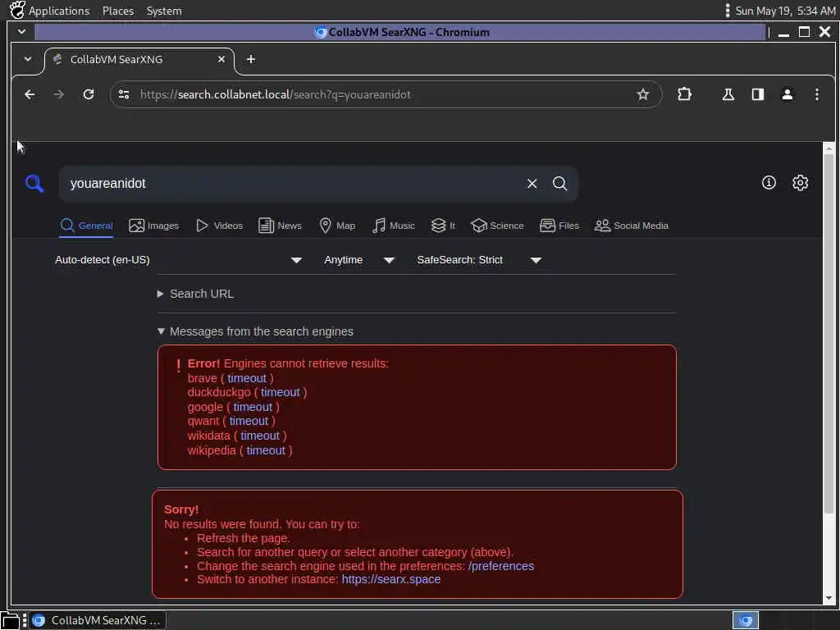Click the search query input field

click(x=292, y=184)
